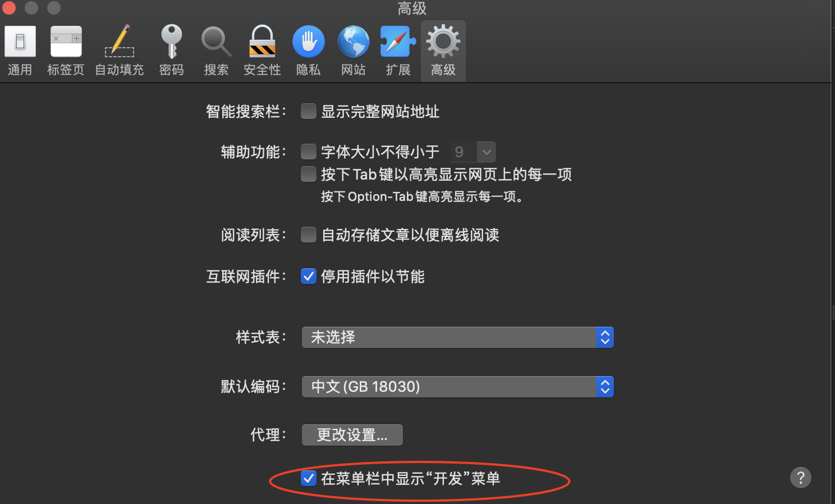Disable 在菜单栏中显示"开发"菜单 checkbox
The width and height of the screenshot is (835, 504).
(309, 478)
